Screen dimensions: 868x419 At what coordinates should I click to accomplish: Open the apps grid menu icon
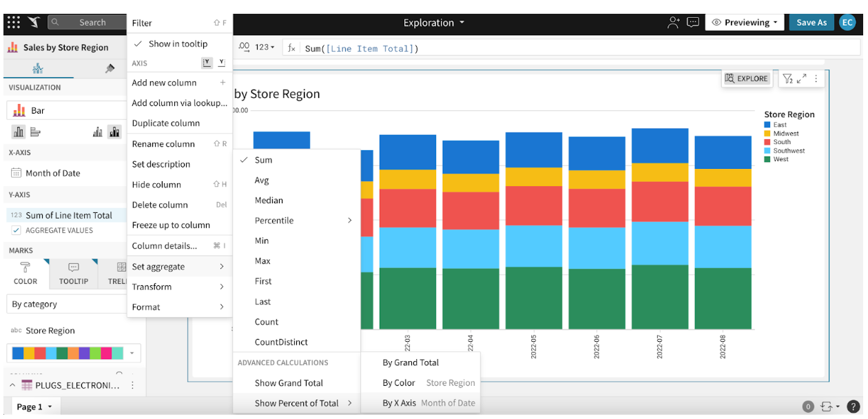[x=13, y=23]
